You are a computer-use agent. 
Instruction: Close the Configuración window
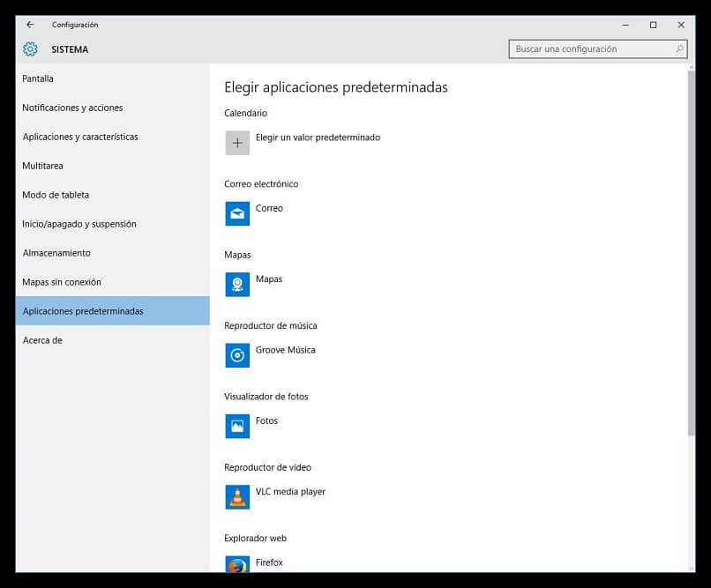click(681, 25)
